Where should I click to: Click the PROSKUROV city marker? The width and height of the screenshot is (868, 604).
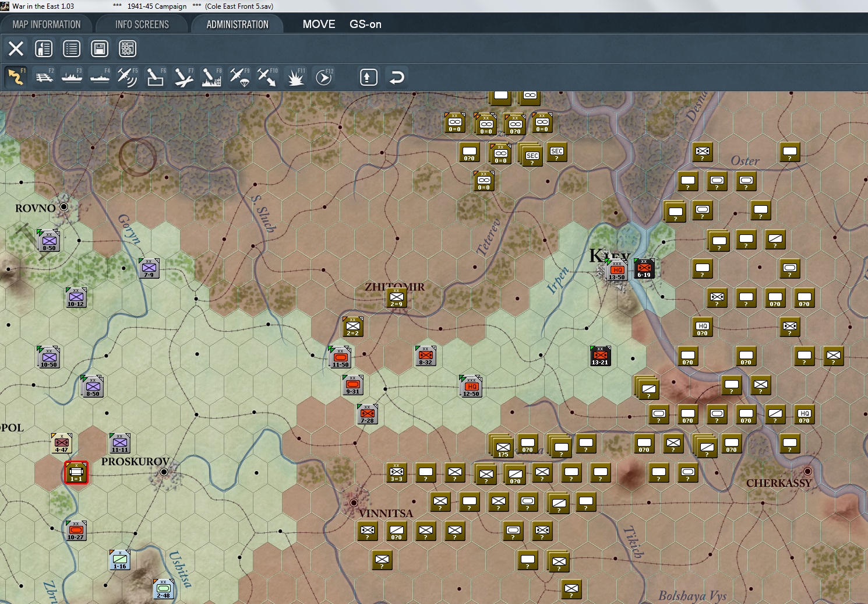click(164, 472)
